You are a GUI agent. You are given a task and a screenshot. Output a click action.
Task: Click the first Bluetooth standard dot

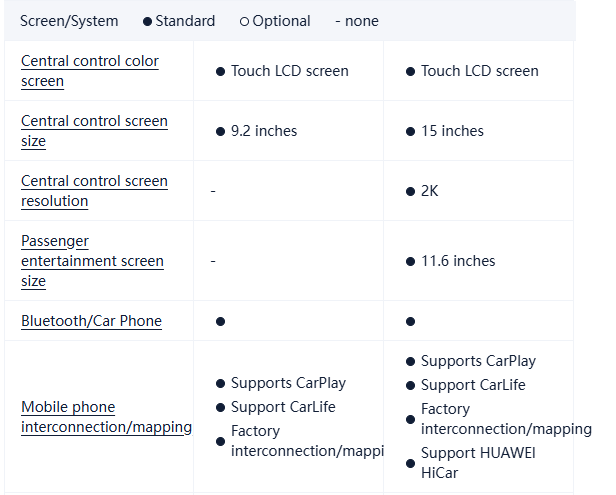point(220,321)
